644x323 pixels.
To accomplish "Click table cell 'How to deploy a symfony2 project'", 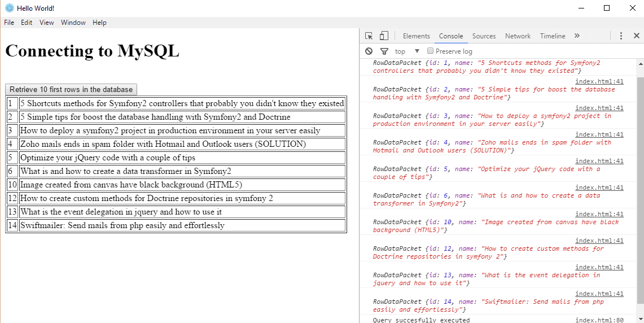I will coord(182,130).
